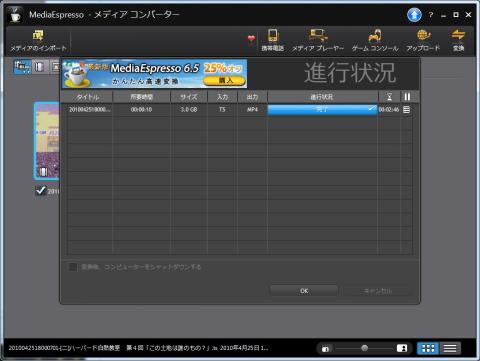Screen dimensions: 480x361
Task: Adjust the thumbnail size slider
Action: [364, 348]
